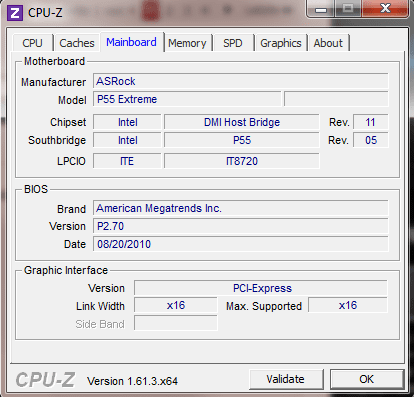Open the SPD tab
414x397 pixels.
(x=233, y=43)
